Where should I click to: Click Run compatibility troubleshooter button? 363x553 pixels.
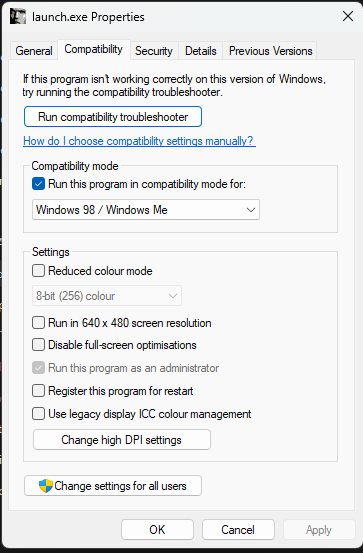point(113,117)
